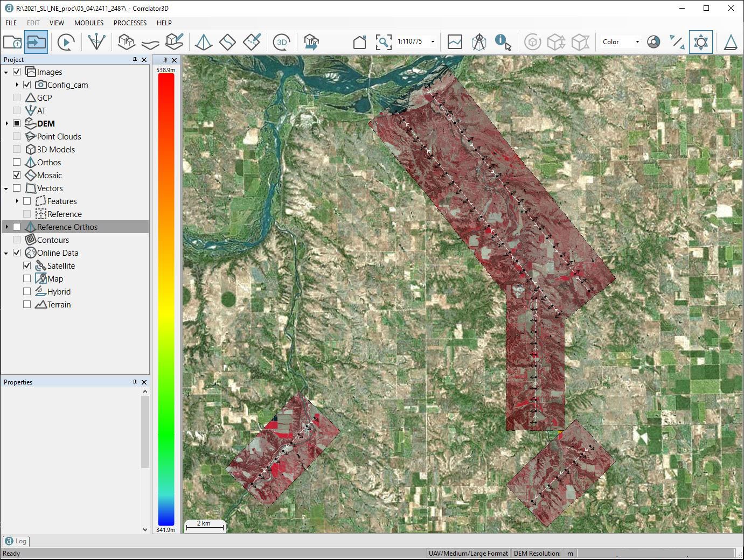Viewport: 744px width, 560px height.
Task: Activate the Mosaic seamline editing icon
Action: coord(252,41)
